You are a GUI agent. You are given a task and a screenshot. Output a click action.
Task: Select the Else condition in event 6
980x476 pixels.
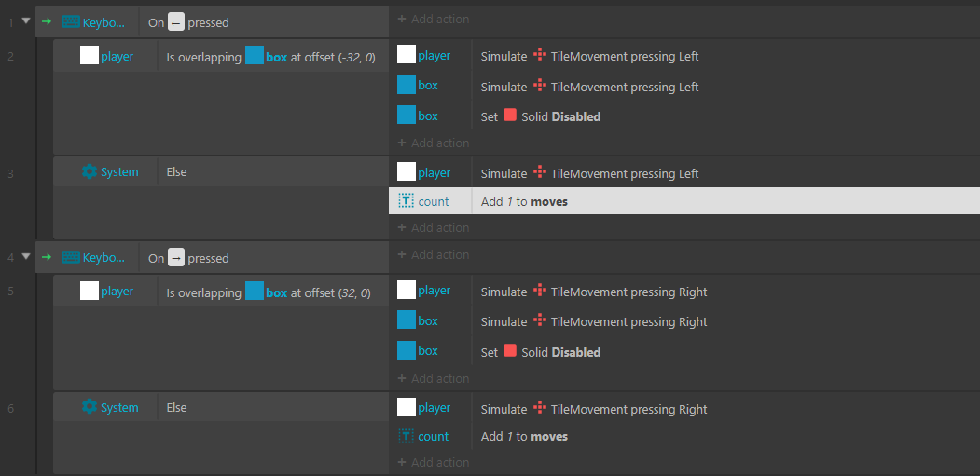tap(177, 407)
